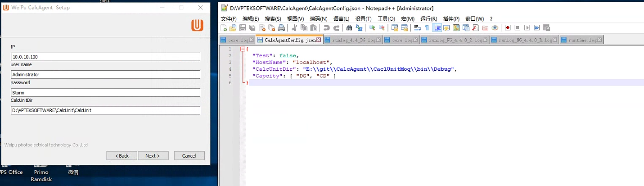Viewport: 644px width, 186px height.
Task: Start macro recording red dot icon
Action: point(508,27)
